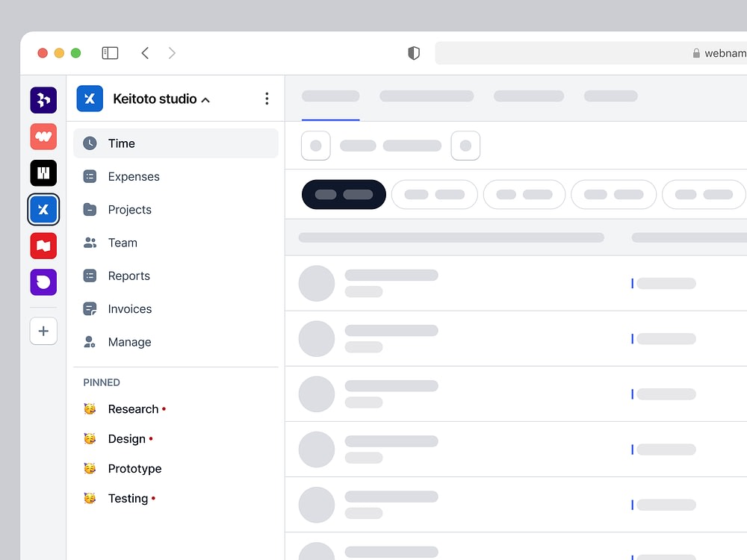The width and height of the screenshot is (747, 560).
Task: Add a new workspace with plus button
Action: (x=43, y=331)
